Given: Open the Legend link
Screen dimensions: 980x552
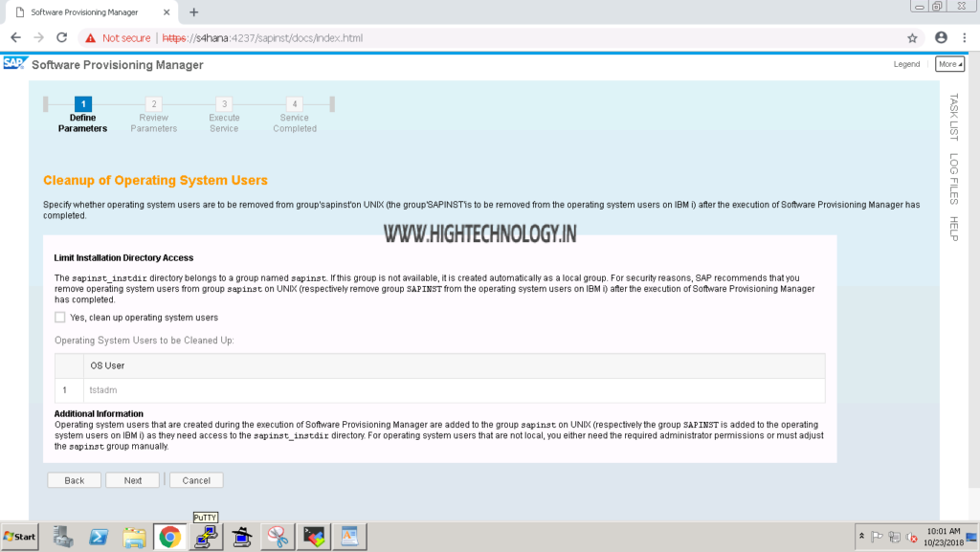Looking at the screenshot, I should coord(906,64).
